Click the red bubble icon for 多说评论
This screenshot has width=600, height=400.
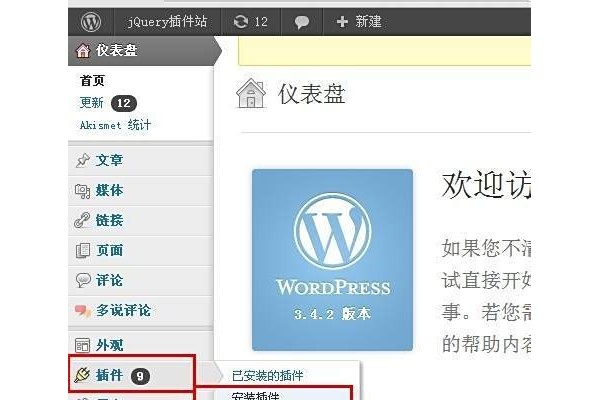pos(83,311)
